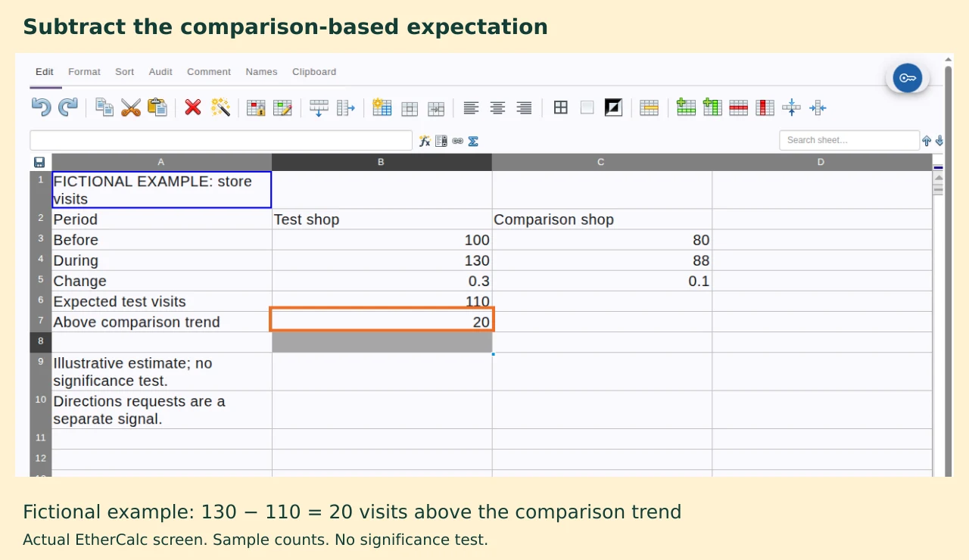
Task: Delete row with red row icon
Action: click(739, 107)
